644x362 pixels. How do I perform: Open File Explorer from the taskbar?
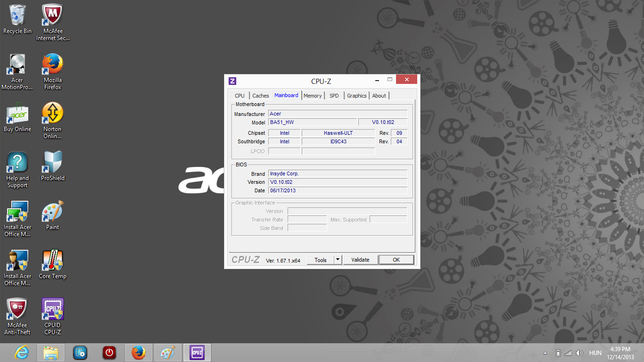[51, 353]
